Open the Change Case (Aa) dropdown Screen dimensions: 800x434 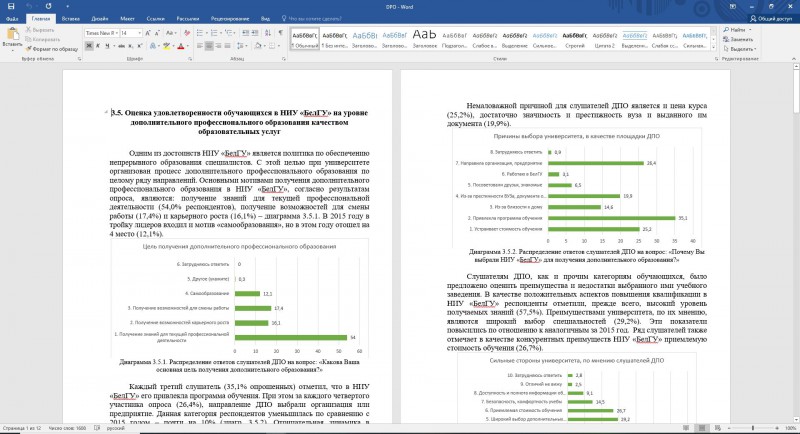(x=171, y=33)
